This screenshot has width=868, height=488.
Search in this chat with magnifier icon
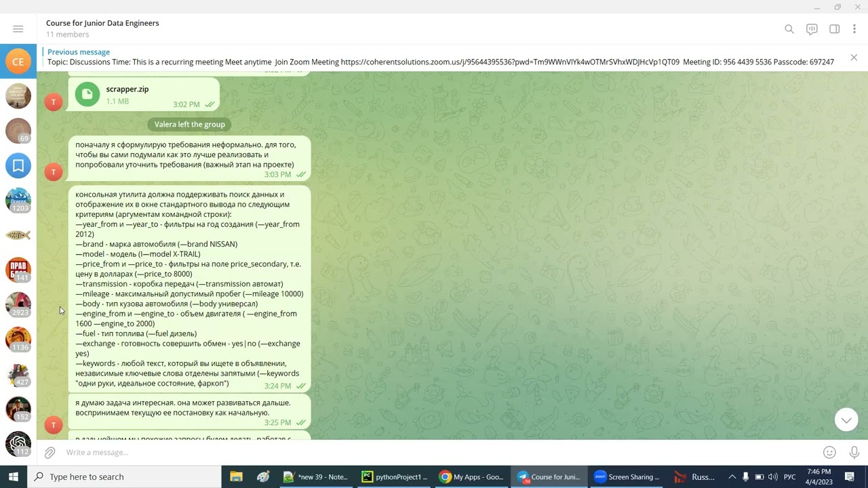click(789, 29)
